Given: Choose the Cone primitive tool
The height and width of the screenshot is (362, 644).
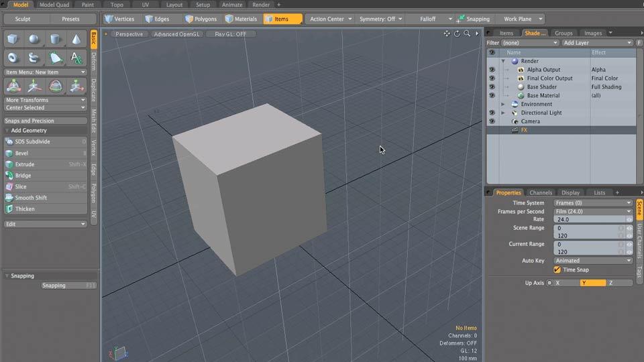Looking at the screenshot, I should click(76, 39).
